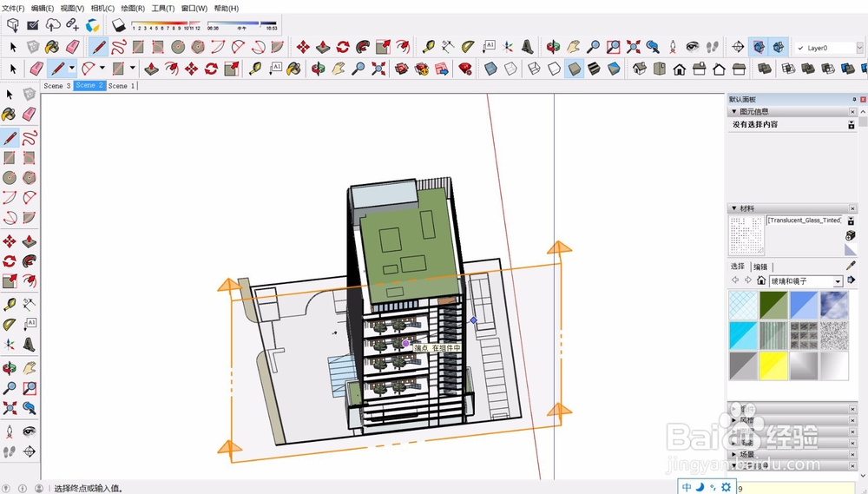Click the cloud upload icon
The width and height of the screenshot is (868, 494).
click(53, 24)
